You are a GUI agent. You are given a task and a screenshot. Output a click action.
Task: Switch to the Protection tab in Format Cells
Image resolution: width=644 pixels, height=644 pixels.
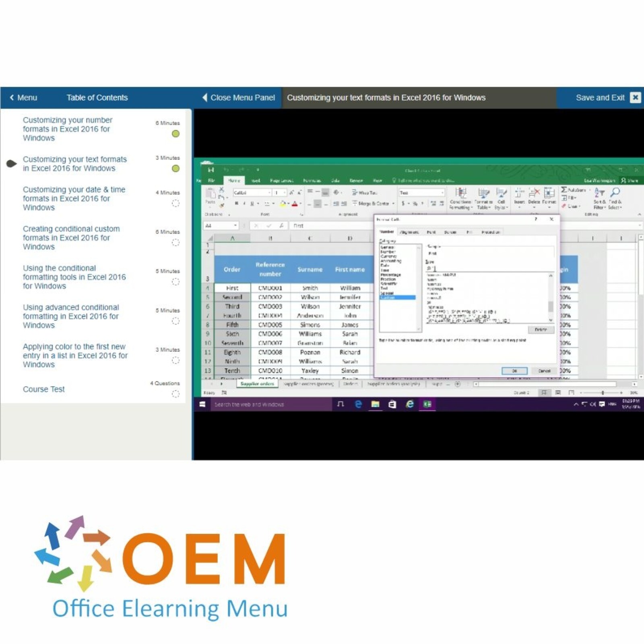(x=491, y=232)
